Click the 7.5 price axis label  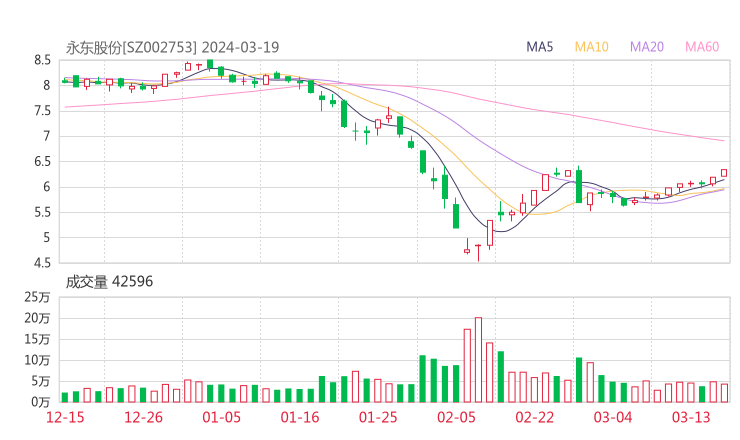pyautogui.click(x=42, y=111)
